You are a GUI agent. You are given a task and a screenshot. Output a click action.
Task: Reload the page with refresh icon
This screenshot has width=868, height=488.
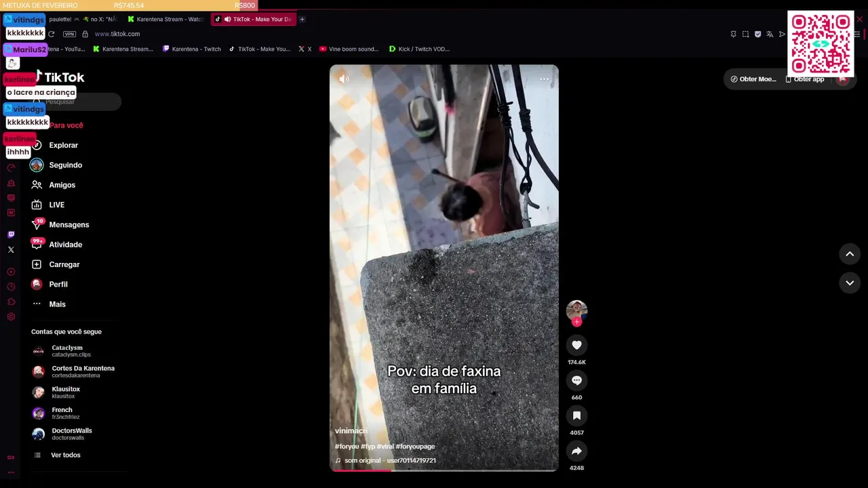51,34
